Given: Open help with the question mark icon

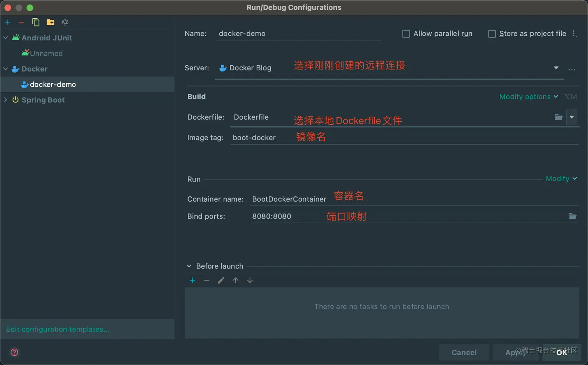Looking at the screenshot, I should pos(14,352).
